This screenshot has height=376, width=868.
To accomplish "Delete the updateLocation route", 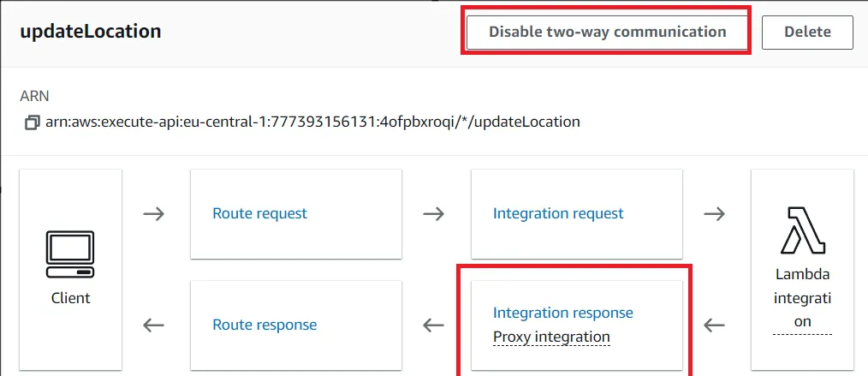I will tap(807, 32).
